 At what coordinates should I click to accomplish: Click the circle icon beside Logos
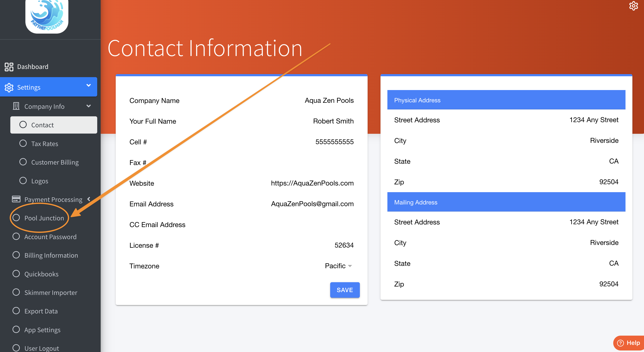click(x=23, y=181)
